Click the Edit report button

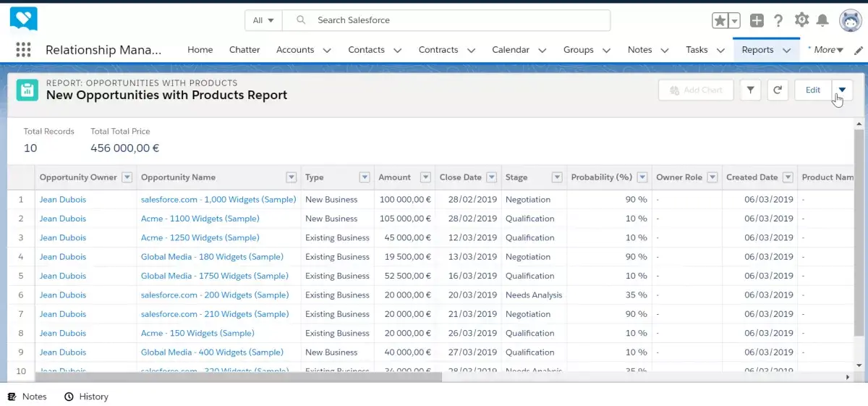[813, 90]
